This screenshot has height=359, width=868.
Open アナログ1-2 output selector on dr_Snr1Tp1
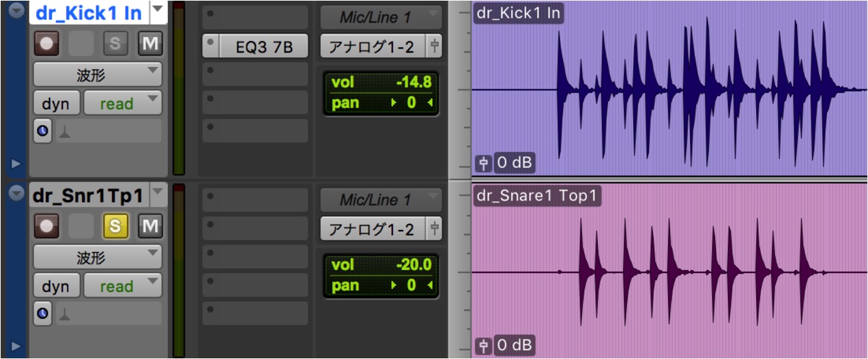tap(373, 229)
